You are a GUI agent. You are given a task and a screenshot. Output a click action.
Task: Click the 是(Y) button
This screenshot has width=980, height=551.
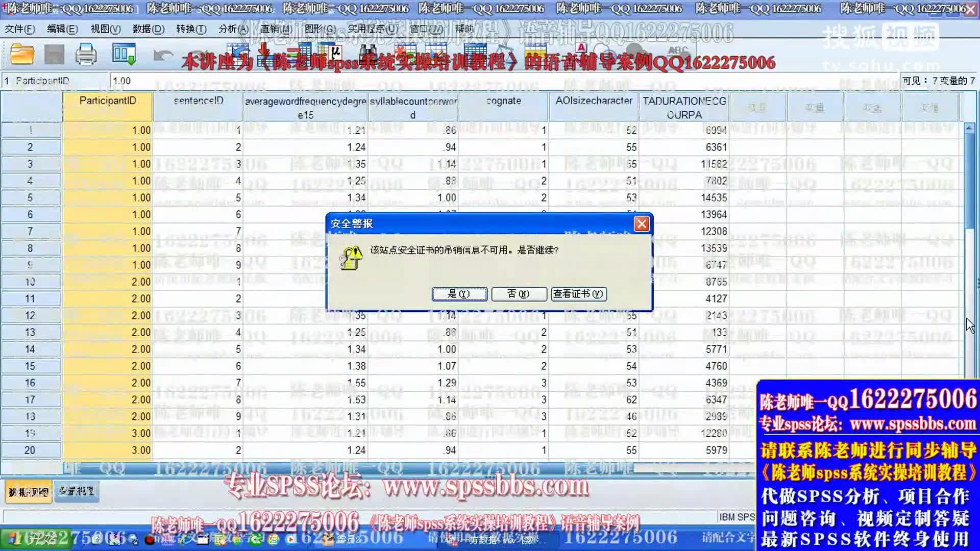[459, 294]
